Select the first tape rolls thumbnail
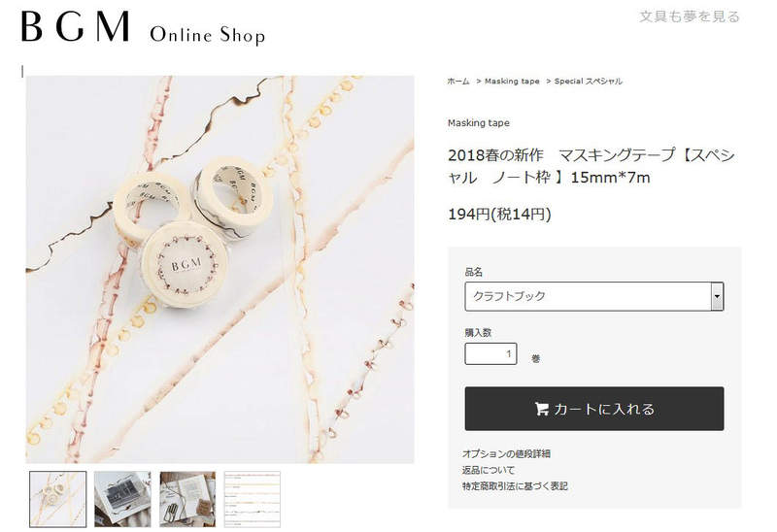Screen dimensions: 777x532 pos(57,499)
